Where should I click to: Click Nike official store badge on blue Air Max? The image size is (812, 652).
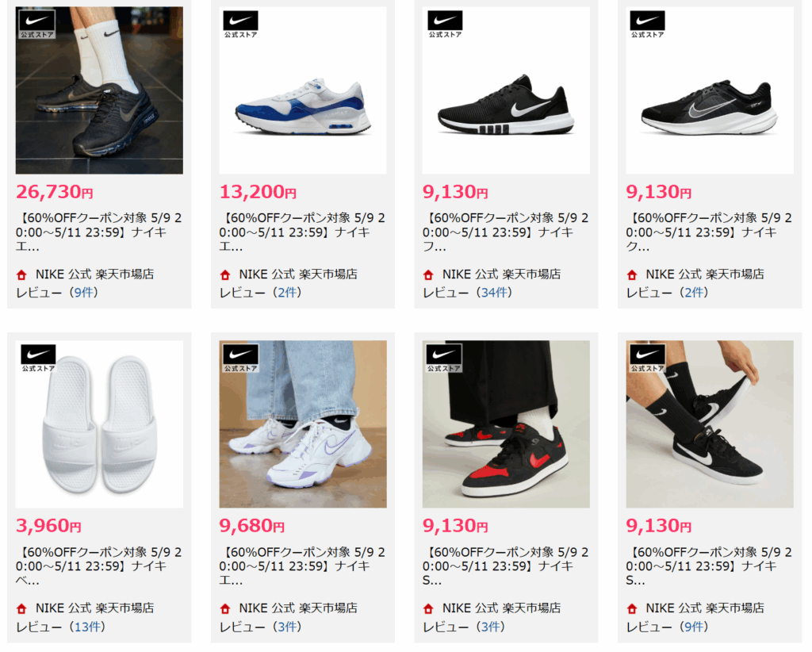tap(240, 25)
